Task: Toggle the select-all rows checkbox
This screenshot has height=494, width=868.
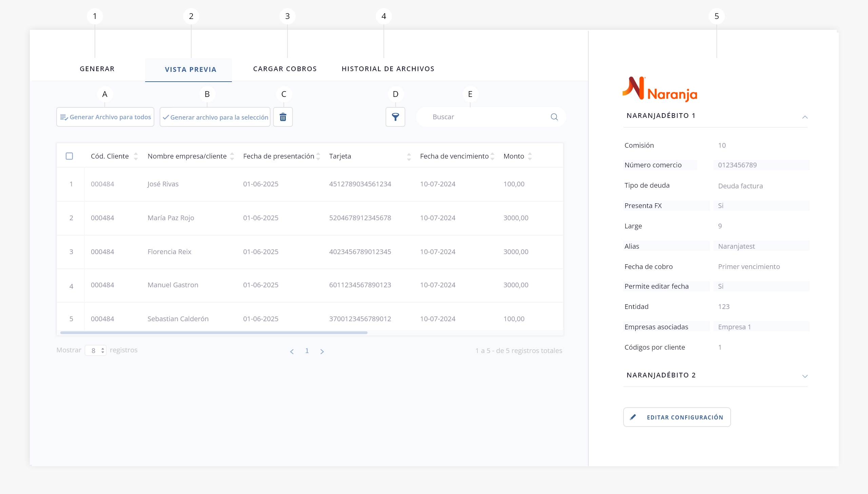Action: pyautogui.click(x=69, y=156)
